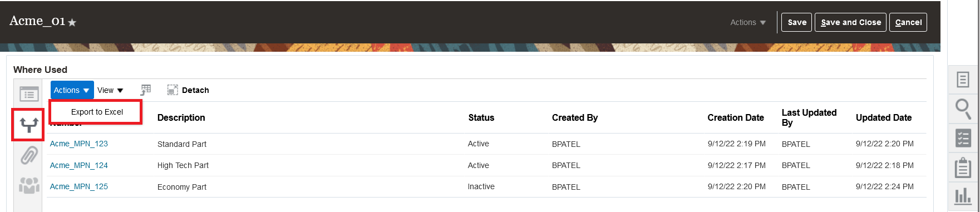Screen dimensions: 980x212
Task: Open the clipboard icon in right sidebar
Action: tap(963, 167)
